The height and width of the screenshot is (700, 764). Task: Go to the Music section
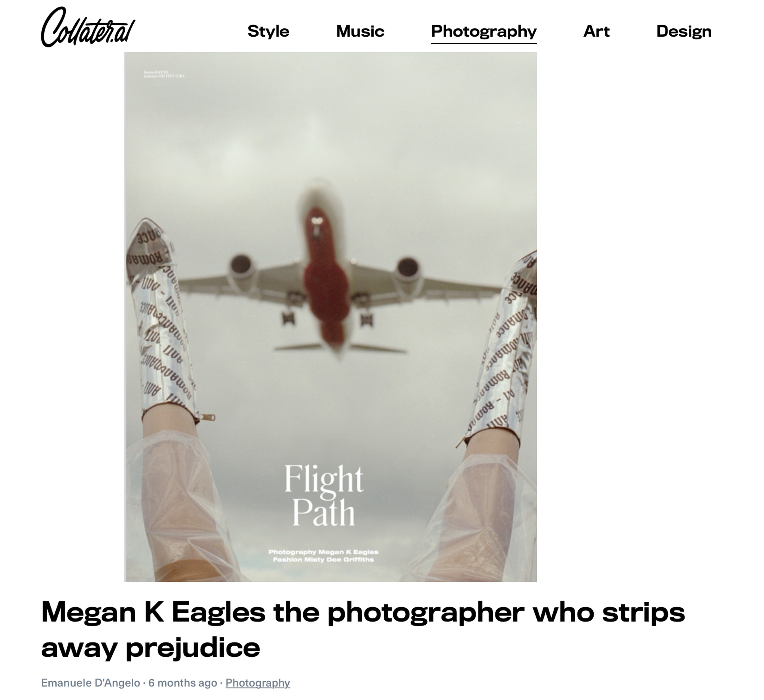[360, 31]
